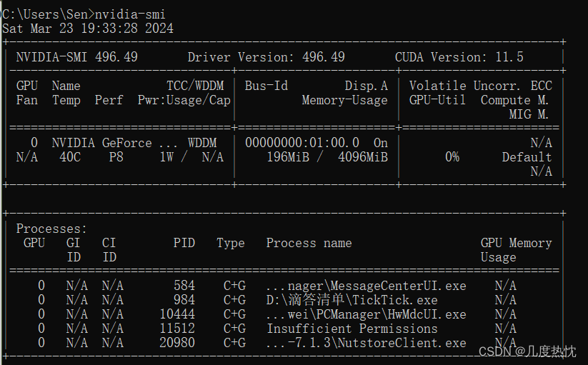This screenshot has width=588, height=365.
Task: Click the Driver Version: 496.49 text
Action: [266, 57]
